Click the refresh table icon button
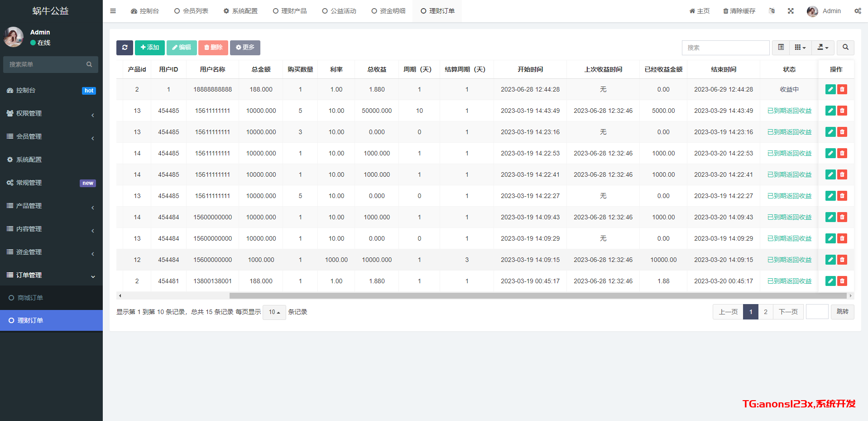Image resolution: width=868 pixels, height=421 pixels. coord(125,48)
